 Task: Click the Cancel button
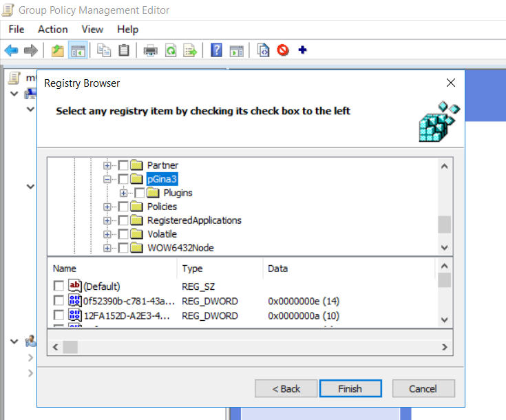(x=423, y=388)
